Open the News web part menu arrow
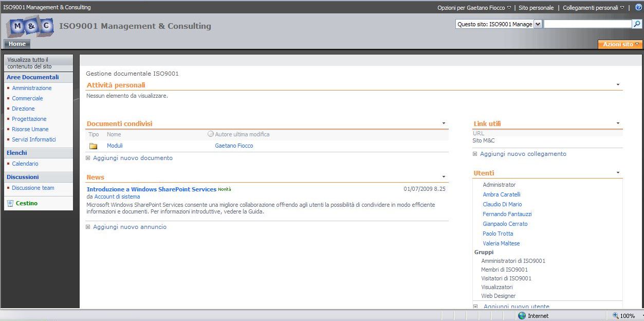The width and height of the screenshot is (644, 321). 444,177
